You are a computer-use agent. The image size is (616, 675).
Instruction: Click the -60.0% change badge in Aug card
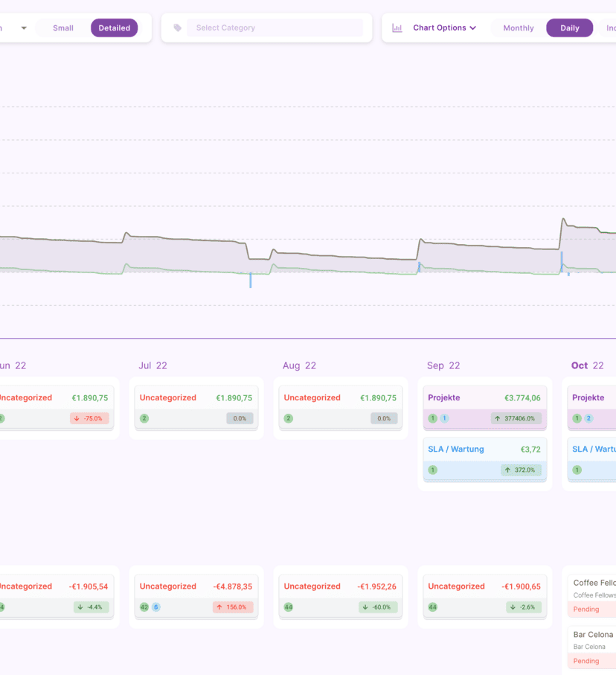click(377, 607)
